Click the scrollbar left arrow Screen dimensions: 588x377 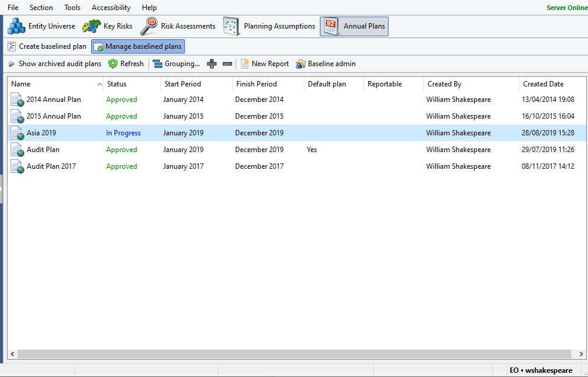[13, 354]
